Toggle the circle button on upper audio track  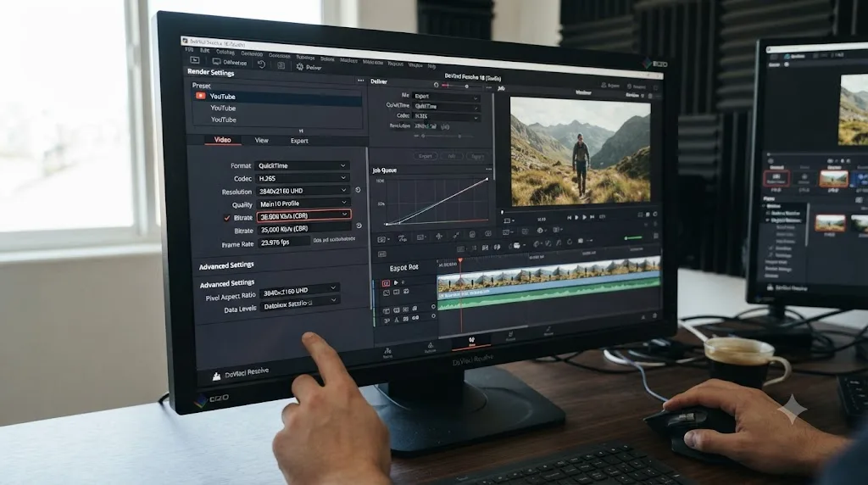coord(433,306)
